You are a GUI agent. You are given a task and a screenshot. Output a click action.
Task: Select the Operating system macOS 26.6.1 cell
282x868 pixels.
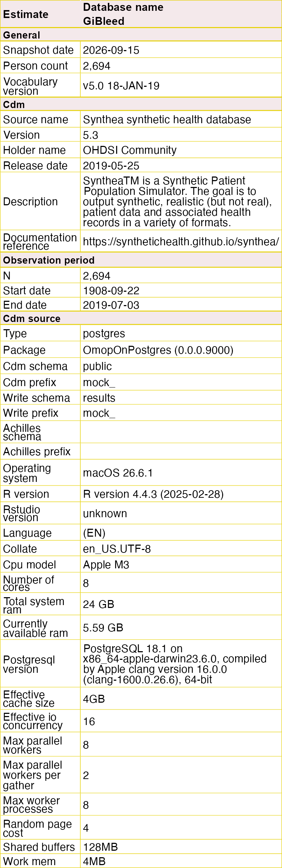click(181, 473)
